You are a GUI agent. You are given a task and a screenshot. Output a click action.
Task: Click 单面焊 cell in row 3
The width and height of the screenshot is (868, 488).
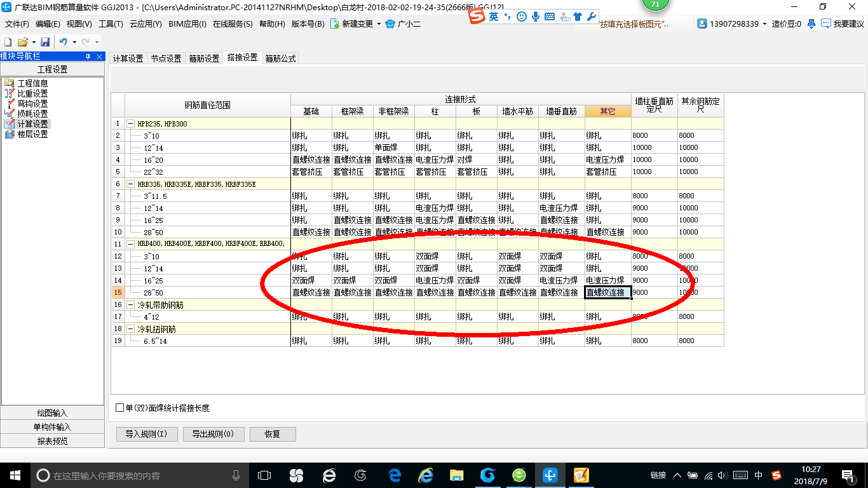click(x=394, y=147)
